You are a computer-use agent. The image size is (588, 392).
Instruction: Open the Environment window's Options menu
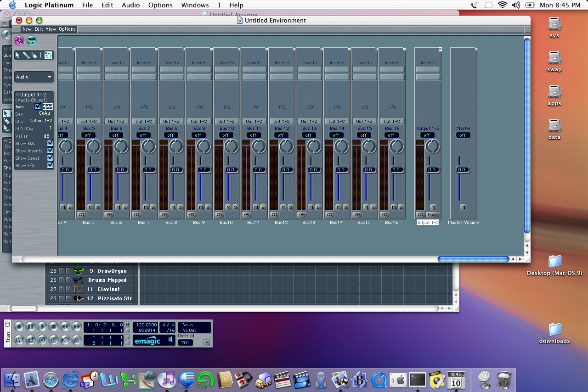click(x=67, y=29)
